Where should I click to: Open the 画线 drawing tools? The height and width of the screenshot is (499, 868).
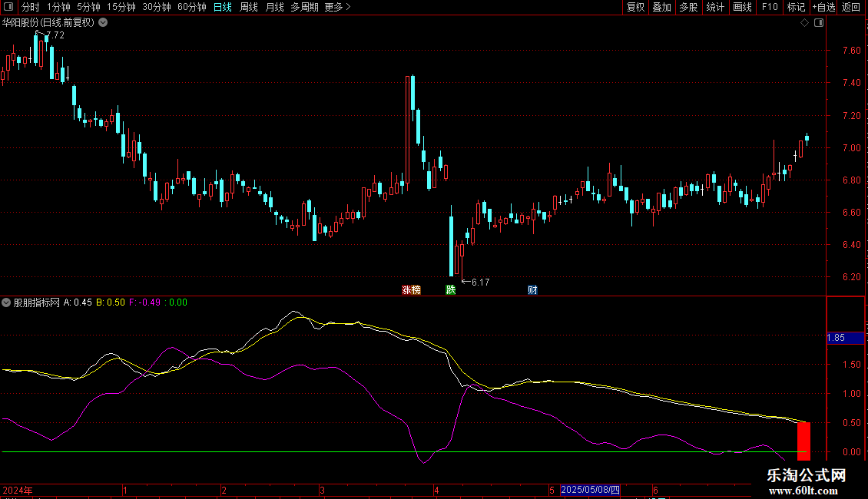742,7
